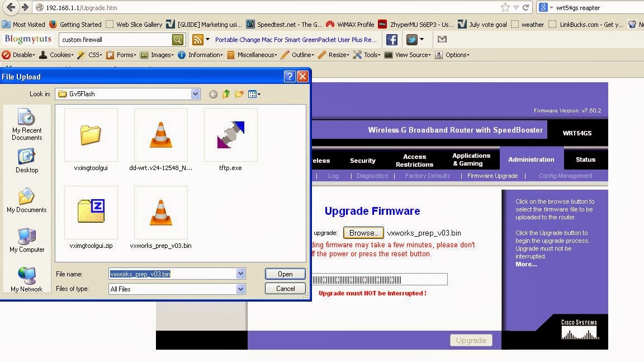Open My Recent Documents in sidebar
Screen dimensions: 644x362
point(27,125)
